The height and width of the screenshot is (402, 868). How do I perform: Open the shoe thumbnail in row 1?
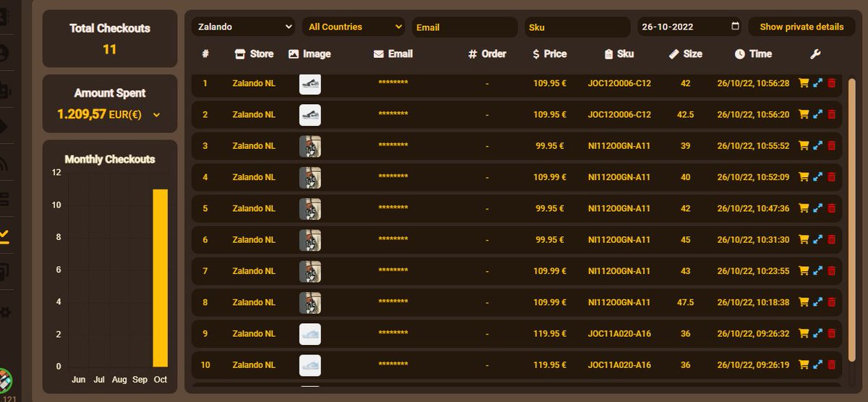pyautogui.click(x=310, y=83)
